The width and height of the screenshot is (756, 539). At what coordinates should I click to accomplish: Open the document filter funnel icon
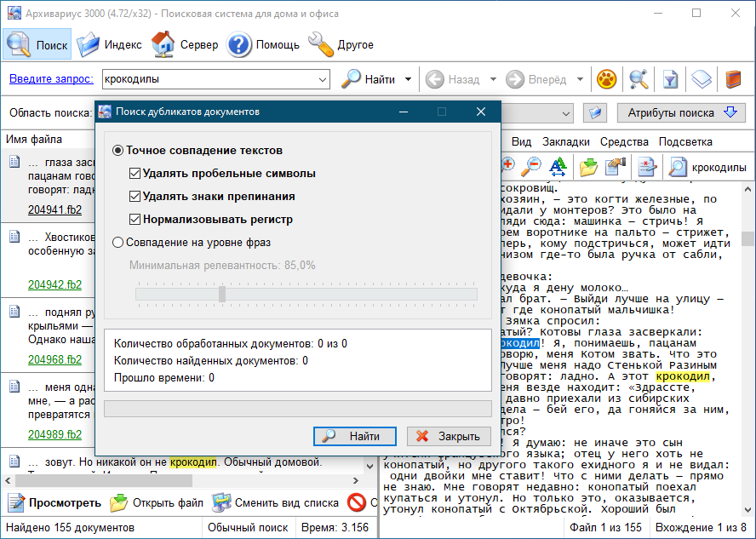point(670,79)
